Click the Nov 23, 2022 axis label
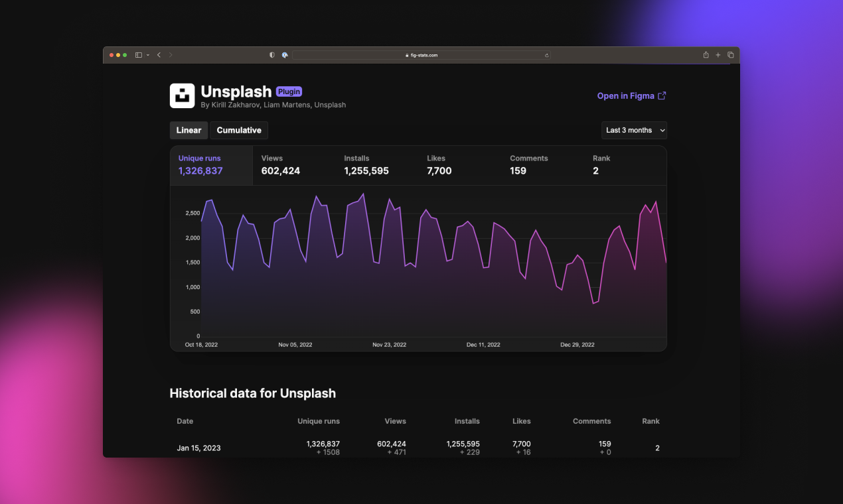 tap(390, 345)
